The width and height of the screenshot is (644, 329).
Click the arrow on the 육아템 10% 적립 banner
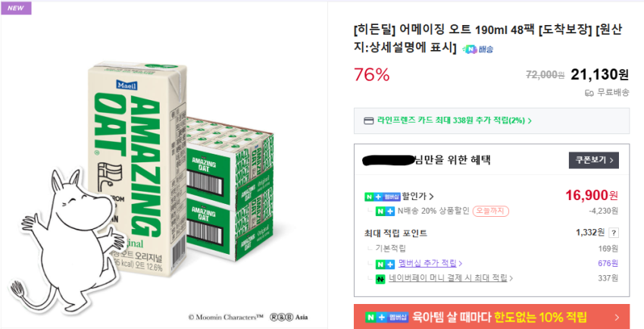click(616, 316)
